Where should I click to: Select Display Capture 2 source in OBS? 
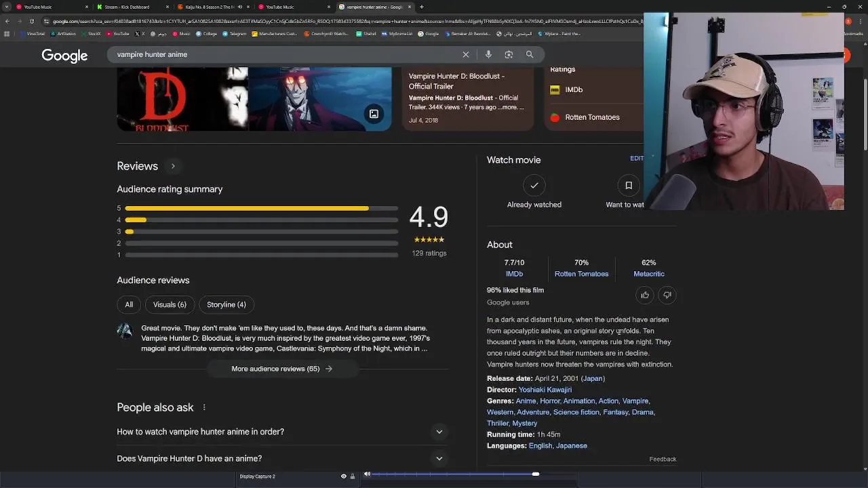click(258, 476)
